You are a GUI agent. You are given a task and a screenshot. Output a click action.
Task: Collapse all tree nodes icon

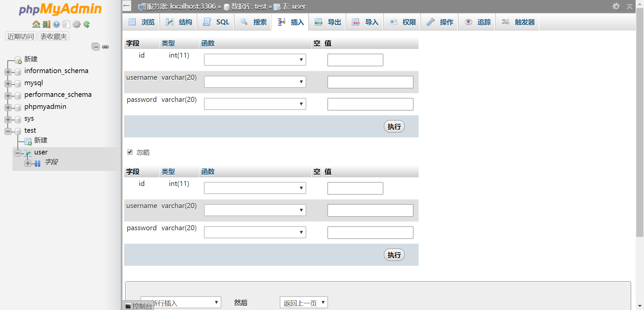click(x=96, y=47)
